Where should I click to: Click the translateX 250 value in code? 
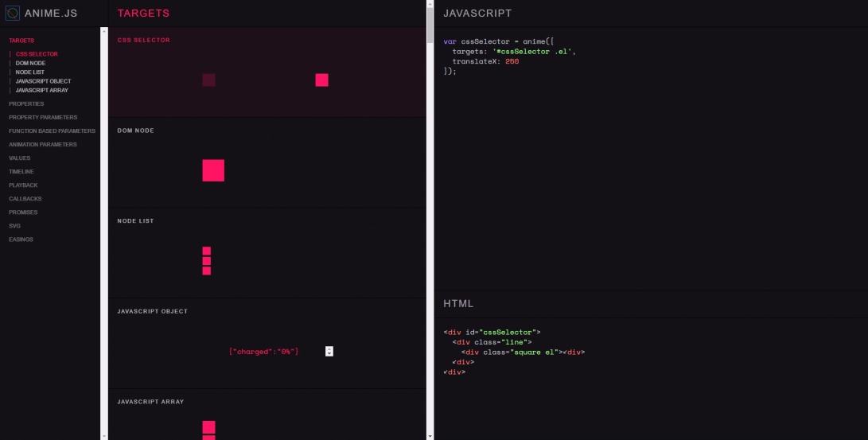tap(512, 61)
